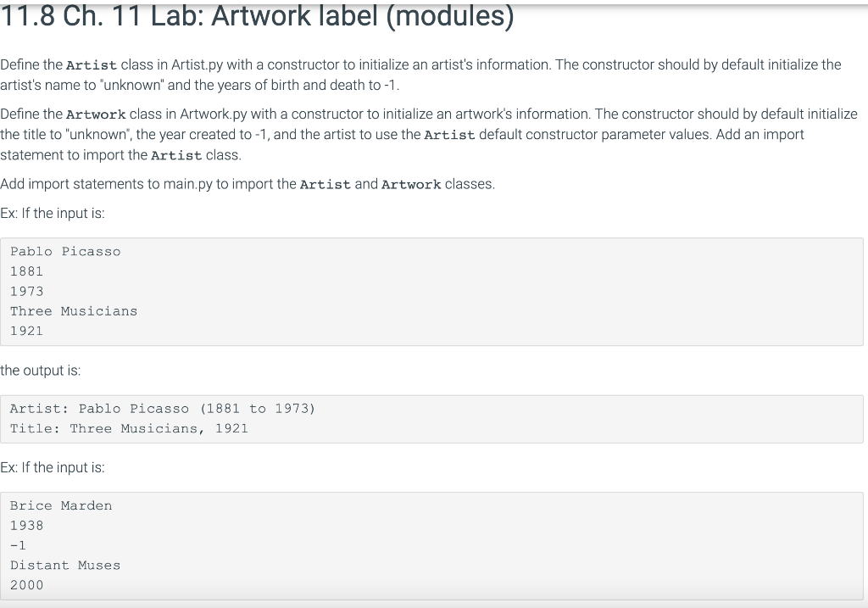The height and width of the screenshot is (608, 868).
Task: Click the '1921' line in input box
Action: point(26,331)
